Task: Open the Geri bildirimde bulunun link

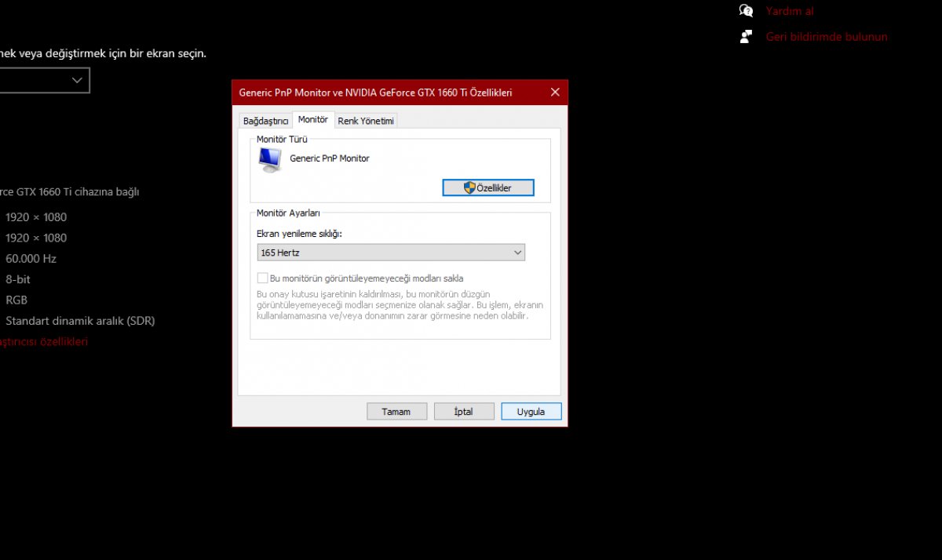Action: coord(827,37)
